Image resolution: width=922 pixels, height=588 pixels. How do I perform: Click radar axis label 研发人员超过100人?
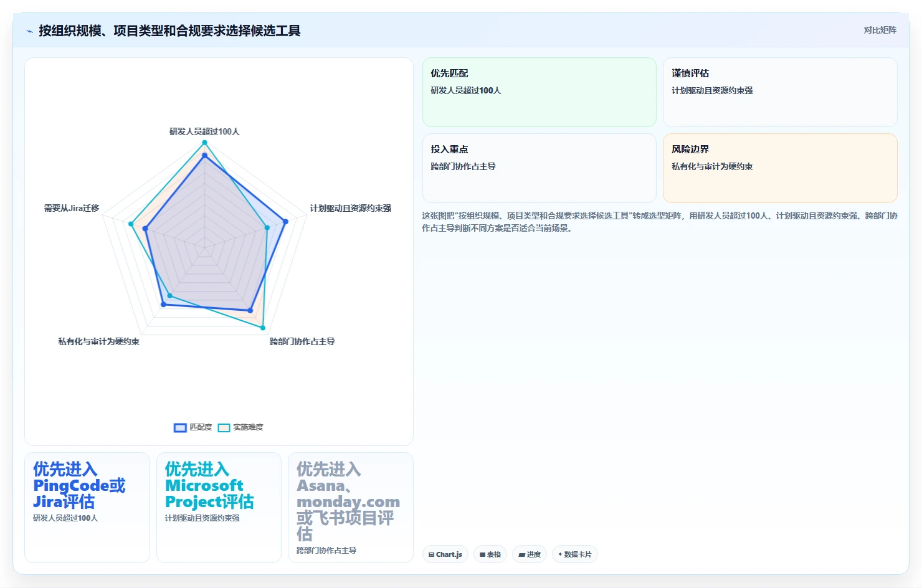(204, 131)
